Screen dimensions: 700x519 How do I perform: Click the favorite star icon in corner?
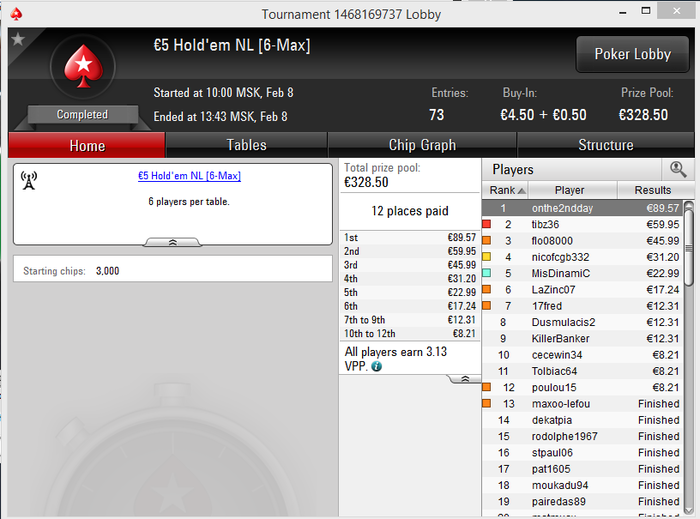click(18, 39)
